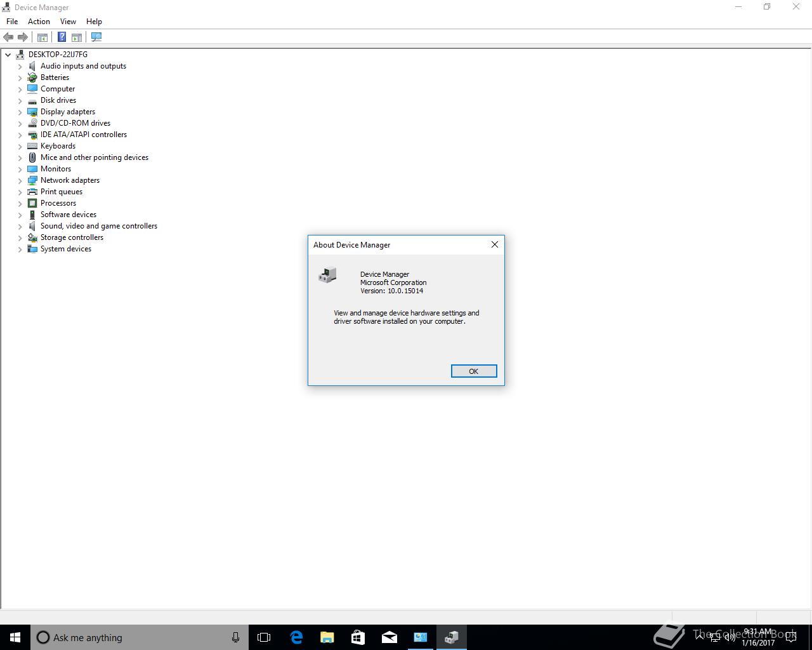812x650 pixels.
Task: Click the Forward arrow in toolbar
Action: pos(23,37)
